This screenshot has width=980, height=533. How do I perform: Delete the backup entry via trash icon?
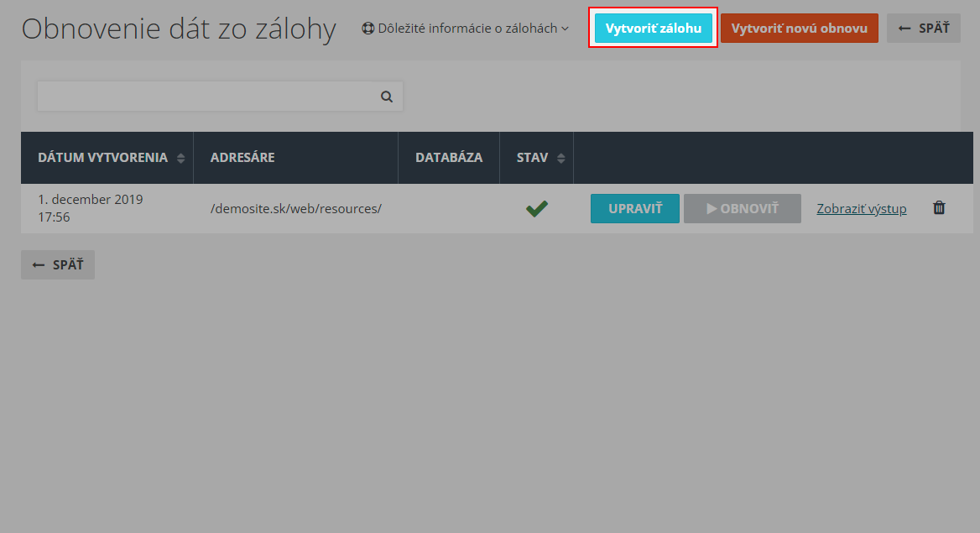pos(939,207)
